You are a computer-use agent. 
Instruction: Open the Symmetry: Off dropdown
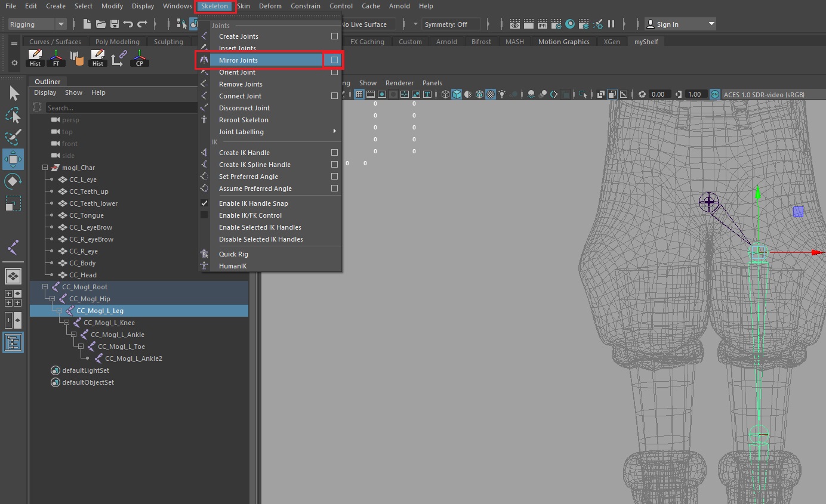[451, 24]
